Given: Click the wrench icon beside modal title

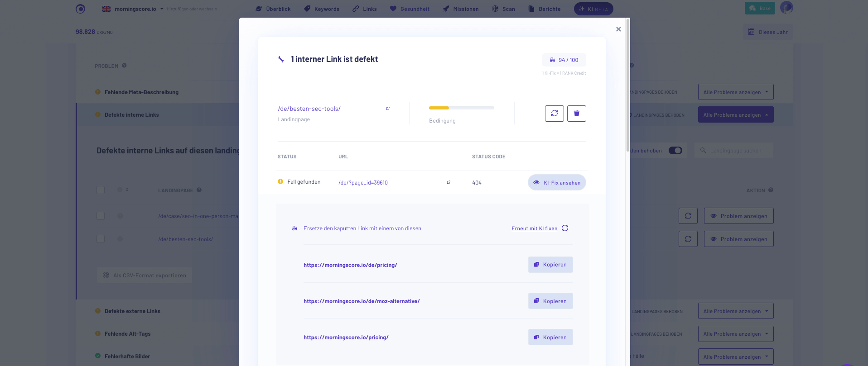Looking at the screenshot, I should coord(281,59).
